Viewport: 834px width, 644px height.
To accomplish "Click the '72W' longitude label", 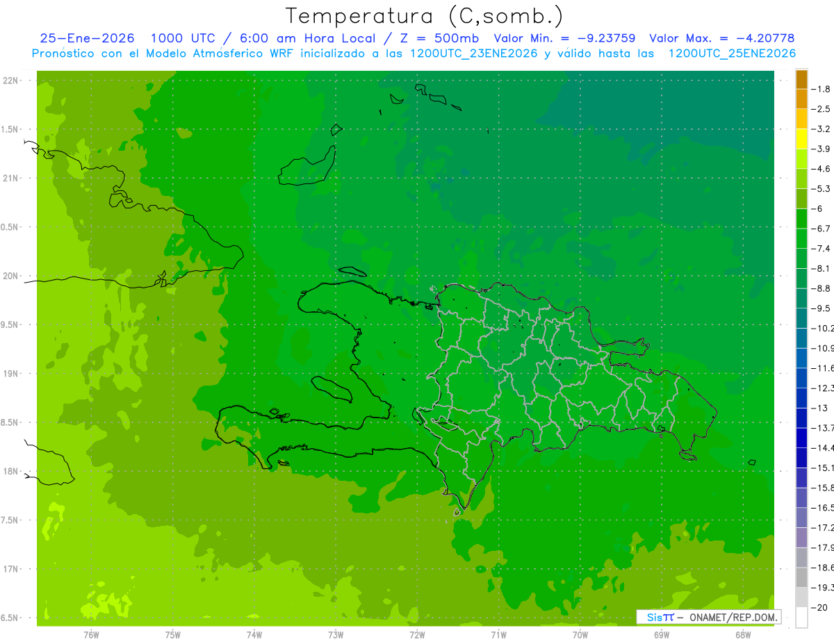I will click(417, 635).
